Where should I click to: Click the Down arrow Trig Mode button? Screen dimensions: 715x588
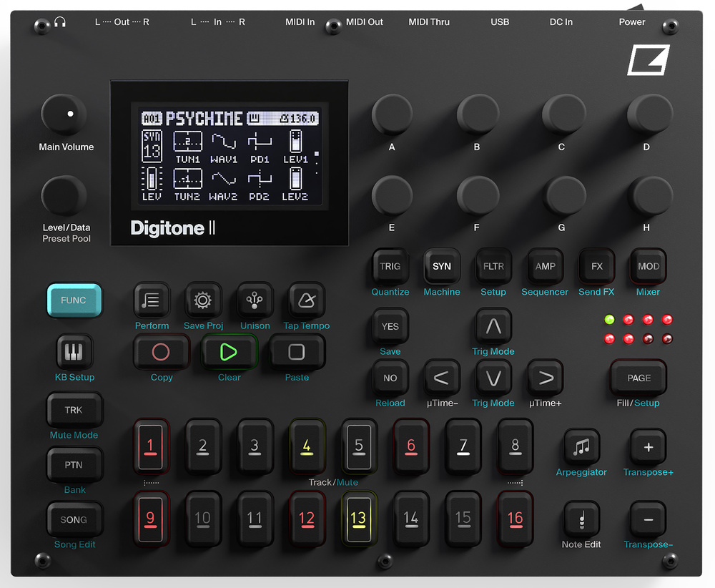pos(493,378)
